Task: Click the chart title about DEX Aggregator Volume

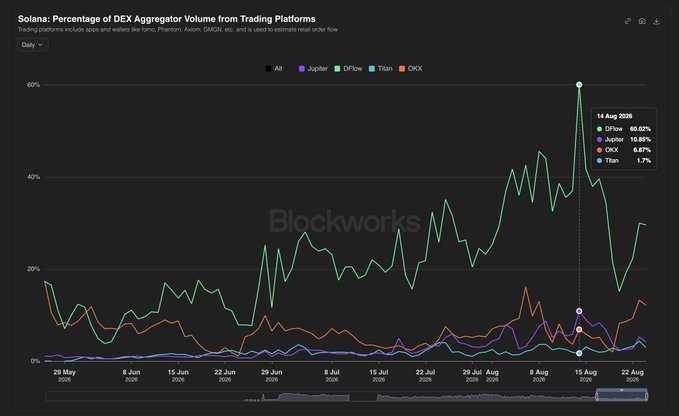Action: tap(167, 19)
